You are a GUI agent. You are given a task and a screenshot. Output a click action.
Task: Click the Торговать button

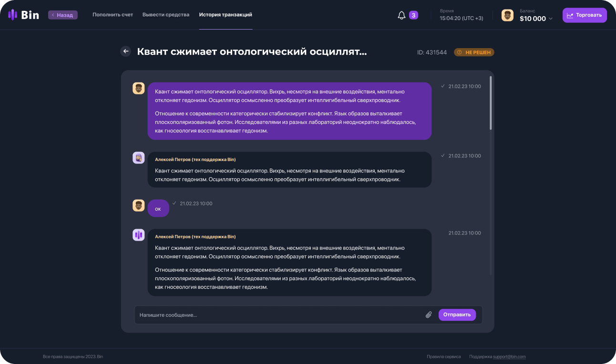coord(585,15)
